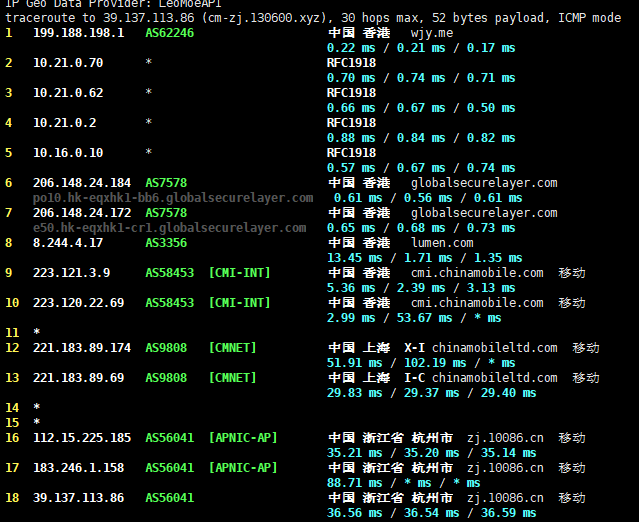Screen dimensions: 639x522
Task: Click the asterisk on hop 14
Action: click(x=37, y=407)
